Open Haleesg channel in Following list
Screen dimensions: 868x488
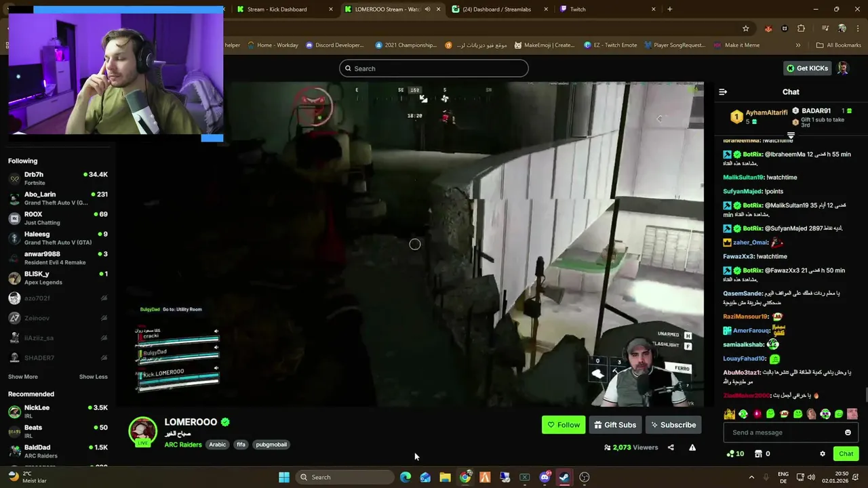pos(58,238)
